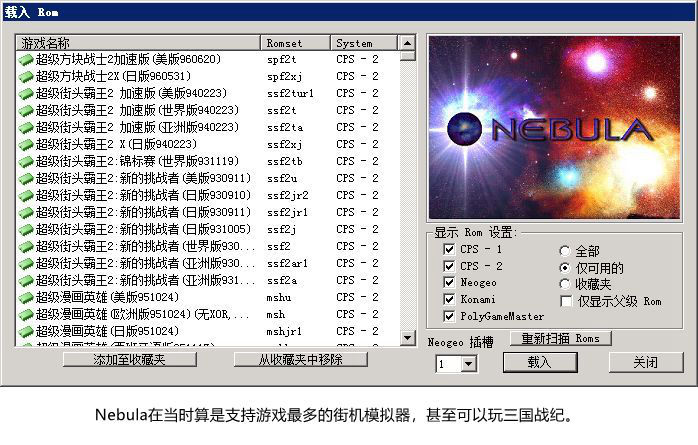This screenshot has width=698, height=445.
Task: Click the ROM icon beside ssf2a
Action: pos(26,281)
